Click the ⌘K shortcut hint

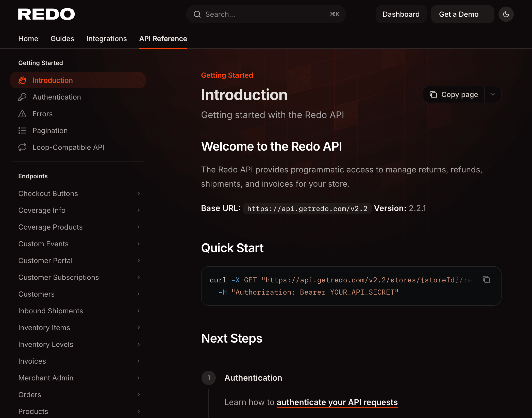click(x=335, y=14)
